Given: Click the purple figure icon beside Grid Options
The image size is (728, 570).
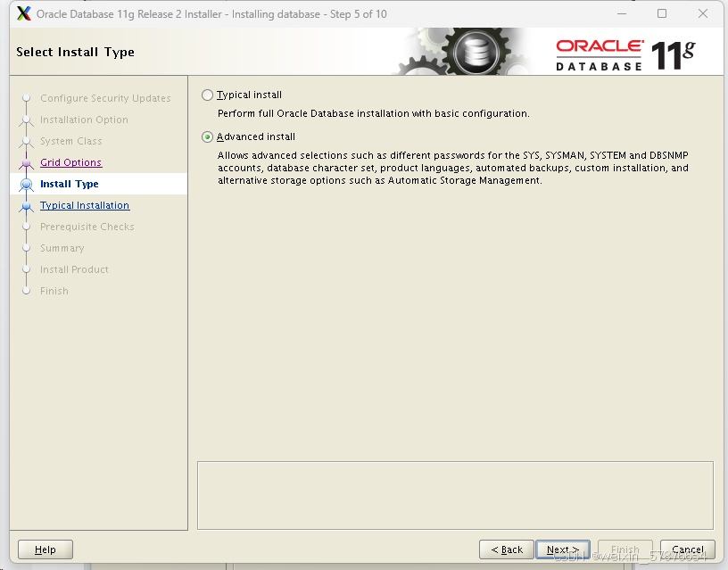Looking at the screenshot, I should click(27, 162).
